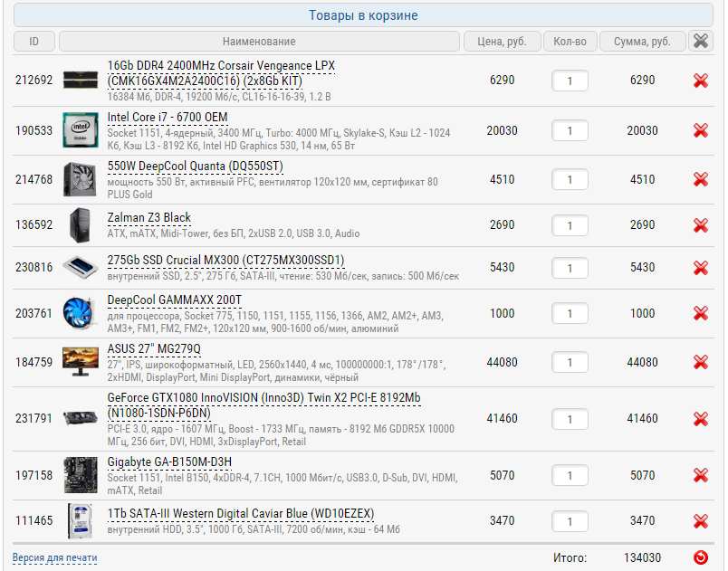Select product ID 212692
Screen dimensions: 728x571
click(x=34, y=80)
